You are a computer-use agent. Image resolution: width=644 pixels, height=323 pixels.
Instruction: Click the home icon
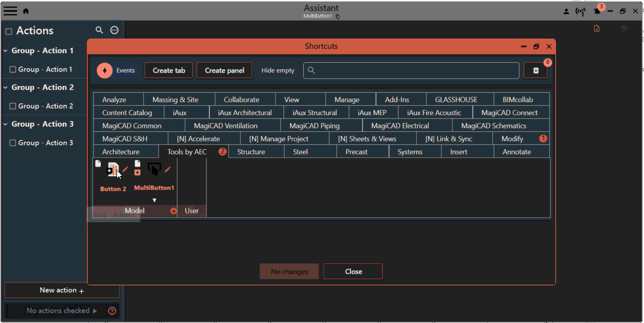(x=26, y=11)
